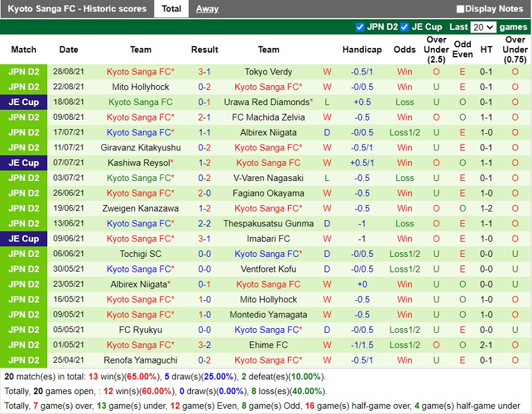Open the FC Machida Zelvia team page
This screenshot has height=414, width=532.
[x=268, y=117]
